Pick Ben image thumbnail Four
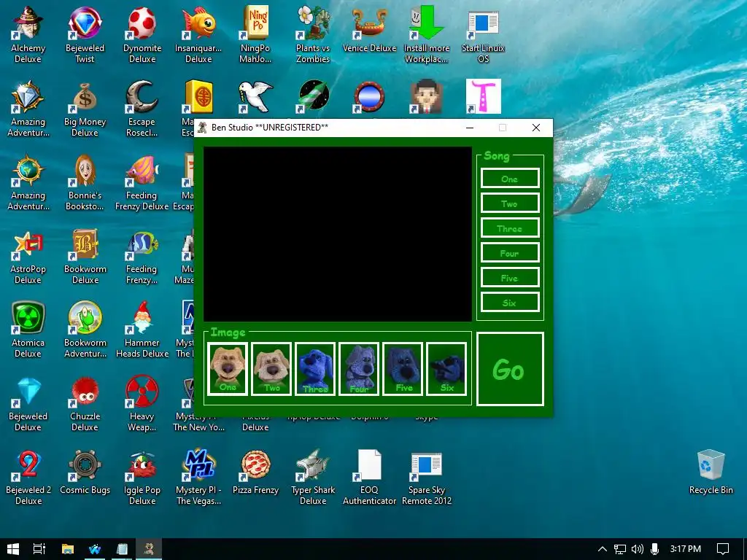The height and width of the screenshot is (560, 747). [x=359, y=368]
